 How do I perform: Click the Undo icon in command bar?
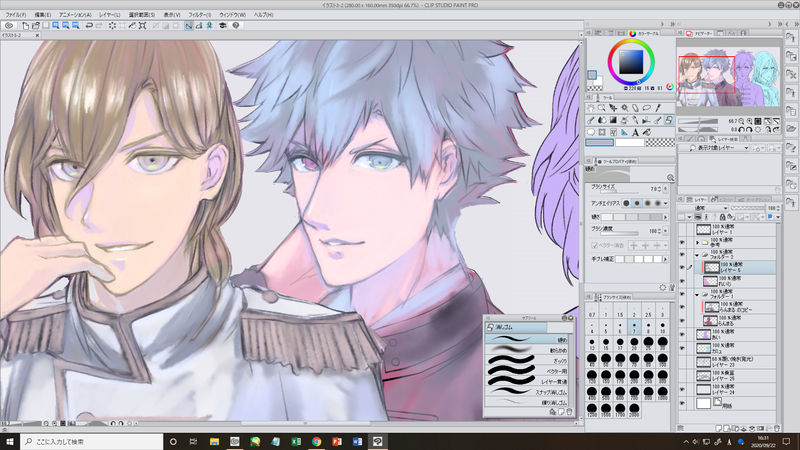point(89,26)
